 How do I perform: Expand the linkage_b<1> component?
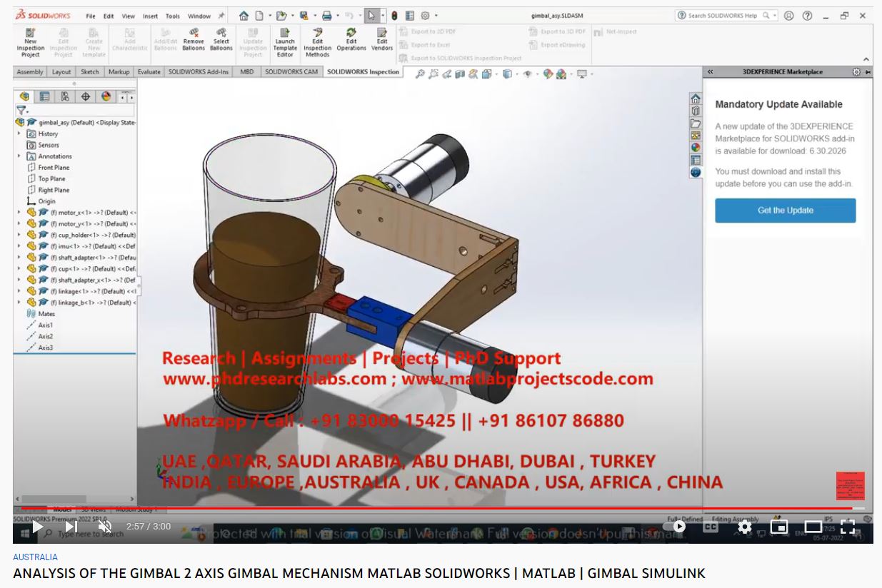click(19, 303)
